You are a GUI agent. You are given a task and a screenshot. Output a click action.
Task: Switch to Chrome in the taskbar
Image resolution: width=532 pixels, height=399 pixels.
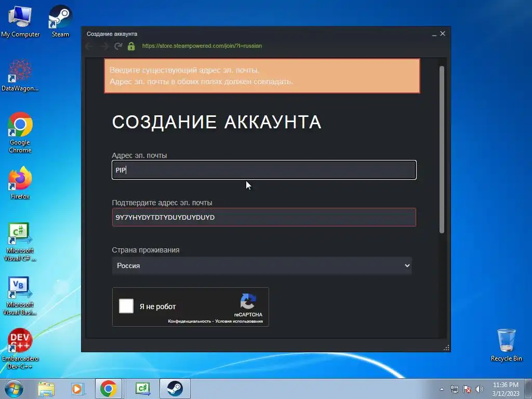pyautogui.click(x=108, y=389)
